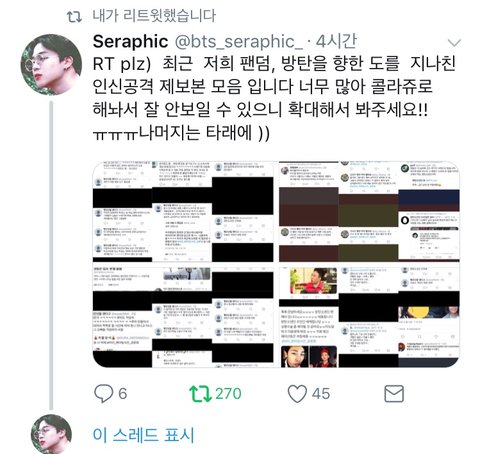Open the top-left collage image
The image size is (480, 454).
click(x=183, y=211)
